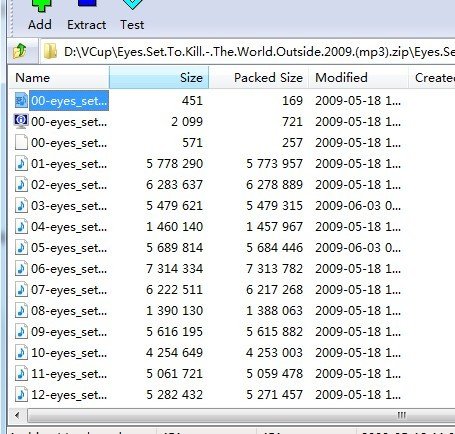455x434 pixels.
Task: Click audio icon of 01-eyes_set file
Action: [x=21, y=164]
